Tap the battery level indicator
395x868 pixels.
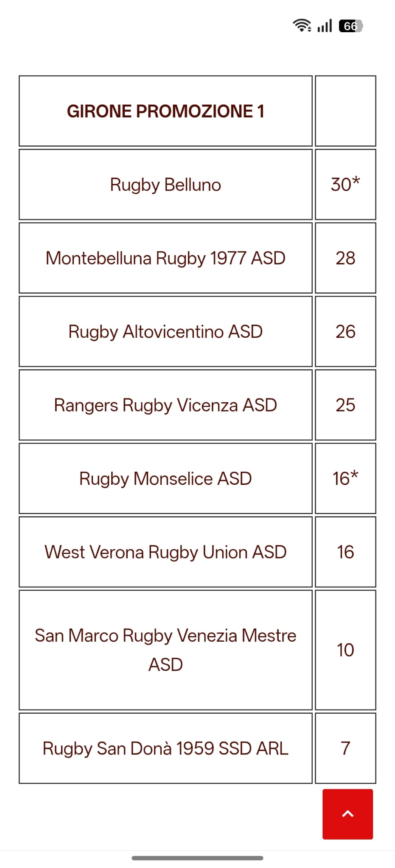350,26
